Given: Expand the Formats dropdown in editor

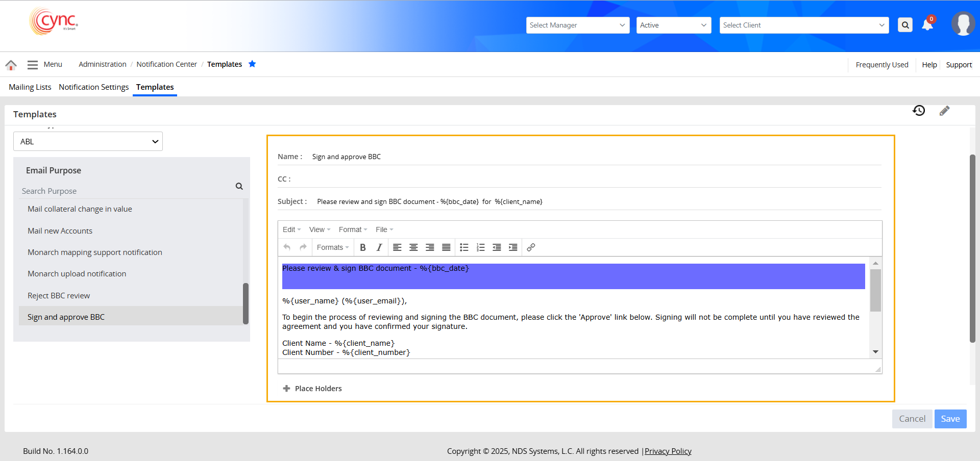Looking at the screenshot, I should pyautogui.click(x=332, y=247).
